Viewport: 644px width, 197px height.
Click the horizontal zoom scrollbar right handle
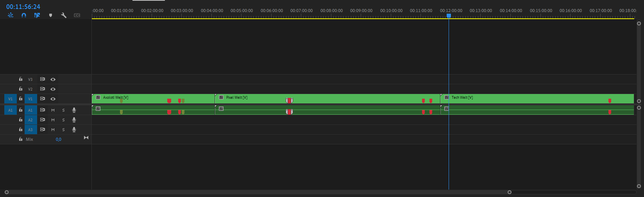tap(509, 192)
